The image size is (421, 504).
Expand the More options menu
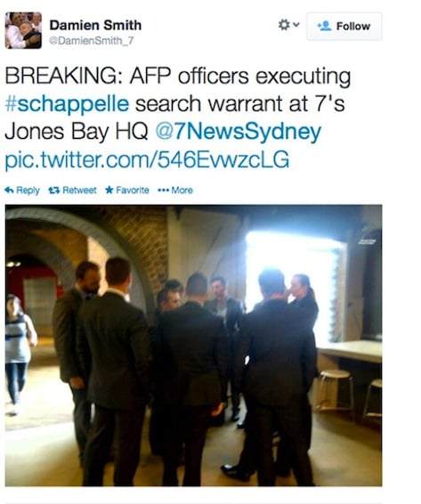(175, 191)
